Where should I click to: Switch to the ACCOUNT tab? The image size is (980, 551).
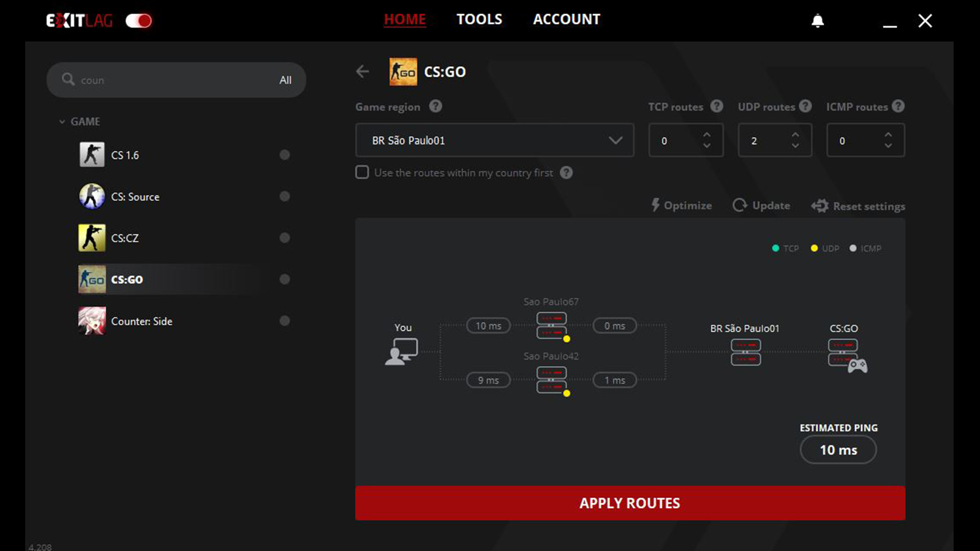tap(566, 20)
